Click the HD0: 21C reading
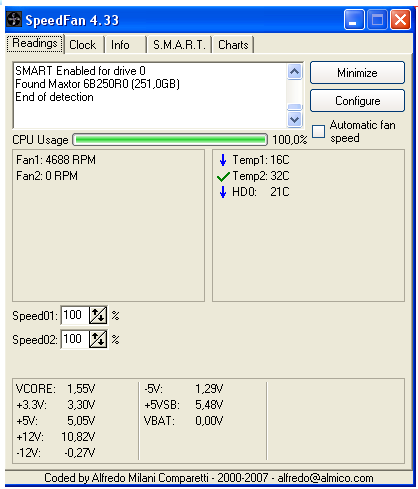The image size is (418, 489). pos(261,192)
